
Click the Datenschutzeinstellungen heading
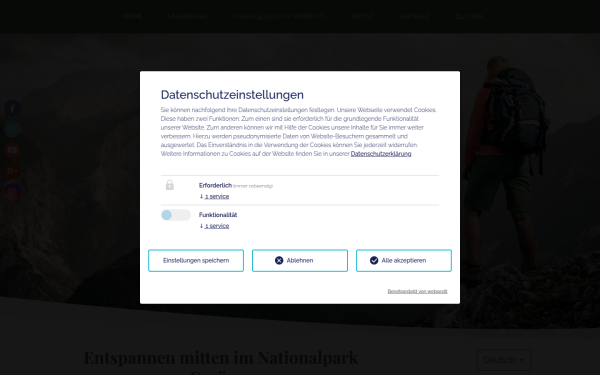pyautogui.click(x=232, y=95)
